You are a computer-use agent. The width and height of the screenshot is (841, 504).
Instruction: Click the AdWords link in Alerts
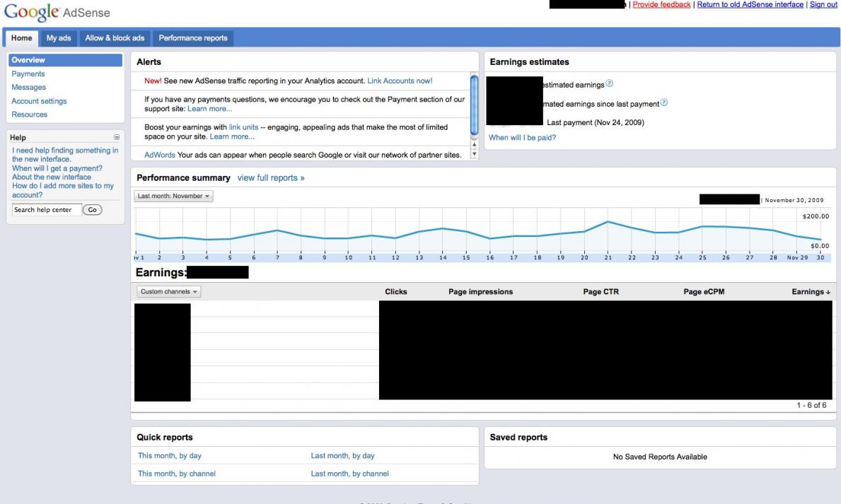[160, 155]
